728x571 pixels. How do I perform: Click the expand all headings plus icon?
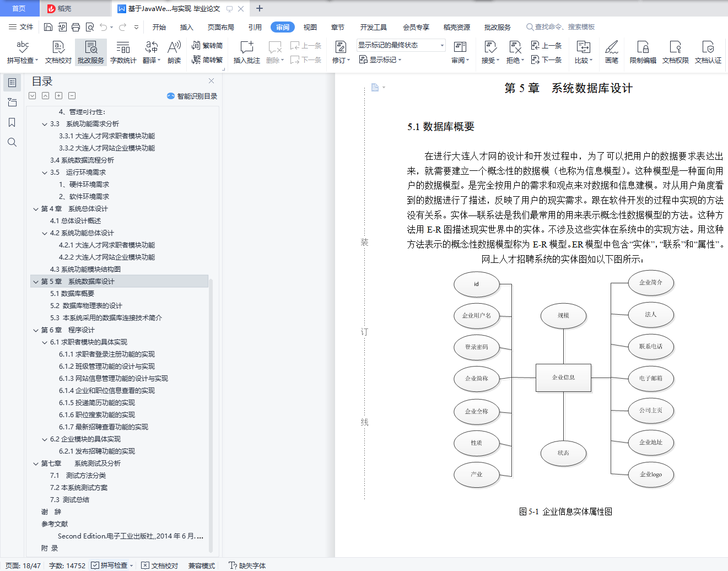[58, 95]
